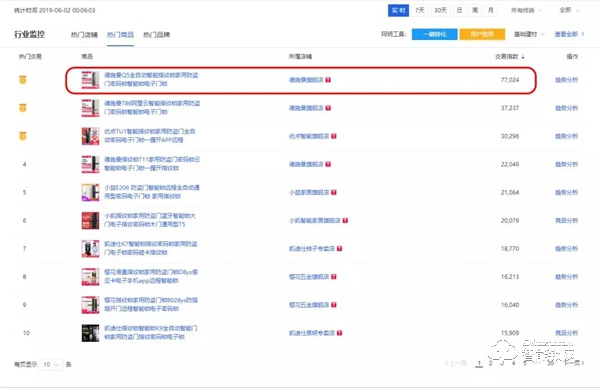Image resolution: width=600 pixels, height=388 pixels.
Task: Open product thumbnail in the 20,076 row
Action: coord(90,221)
